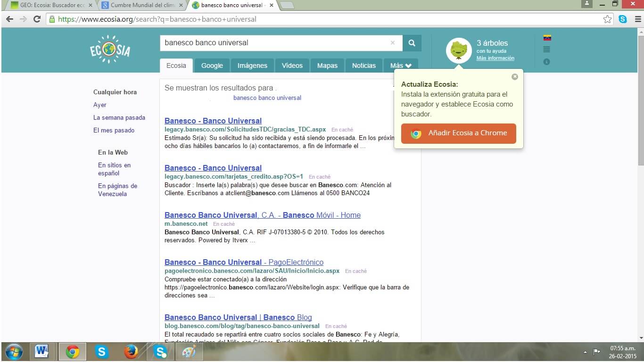Click the browser forward arrow

tap(23, 19)
